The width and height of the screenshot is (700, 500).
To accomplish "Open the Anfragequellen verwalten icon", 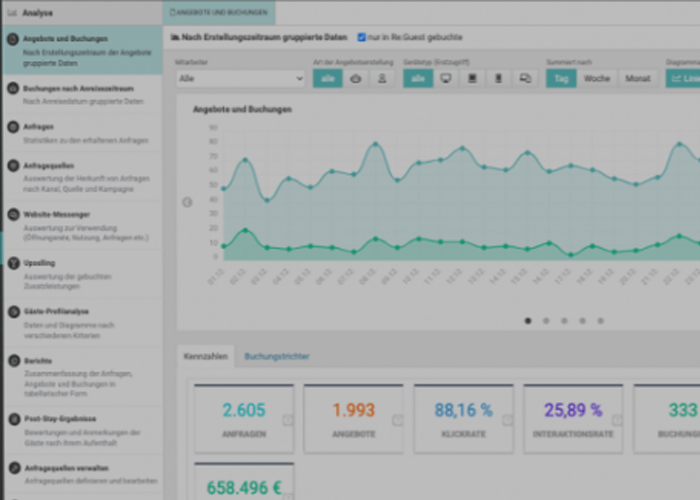I will (x=14, y=468).
